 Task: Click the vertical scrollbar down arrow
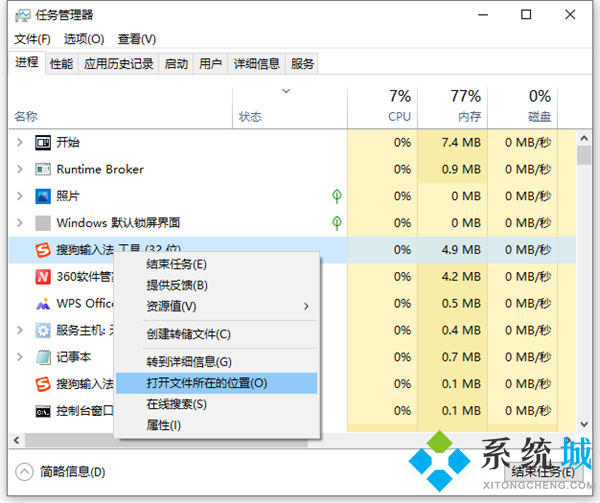point(584,424)
